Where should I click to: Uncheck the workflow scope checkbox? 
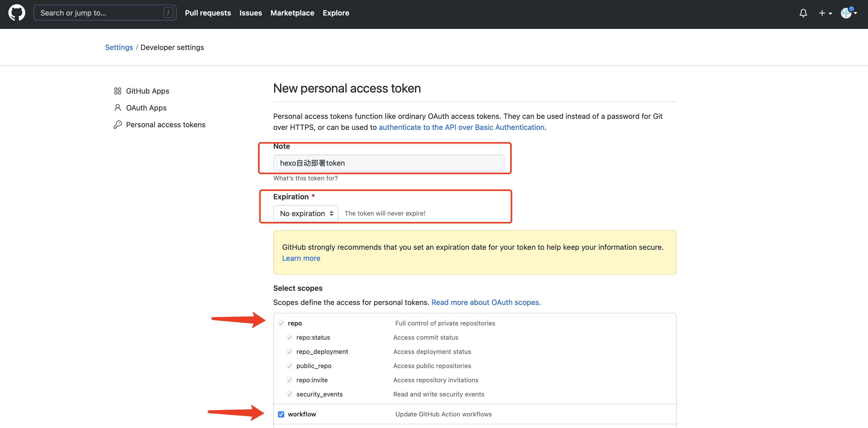click(x=281, y=414)
